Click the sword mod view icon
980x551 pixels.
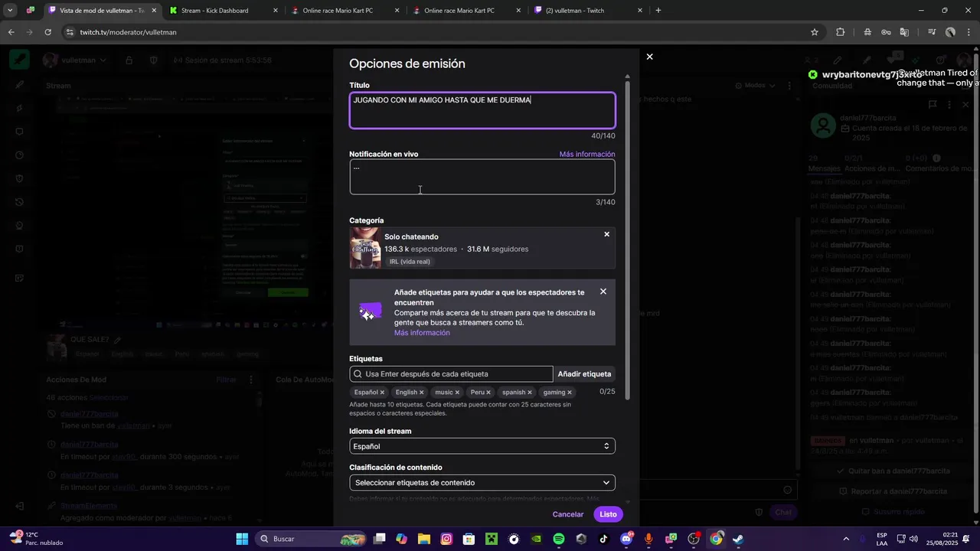pyautogui.click(x=20, y=60)
